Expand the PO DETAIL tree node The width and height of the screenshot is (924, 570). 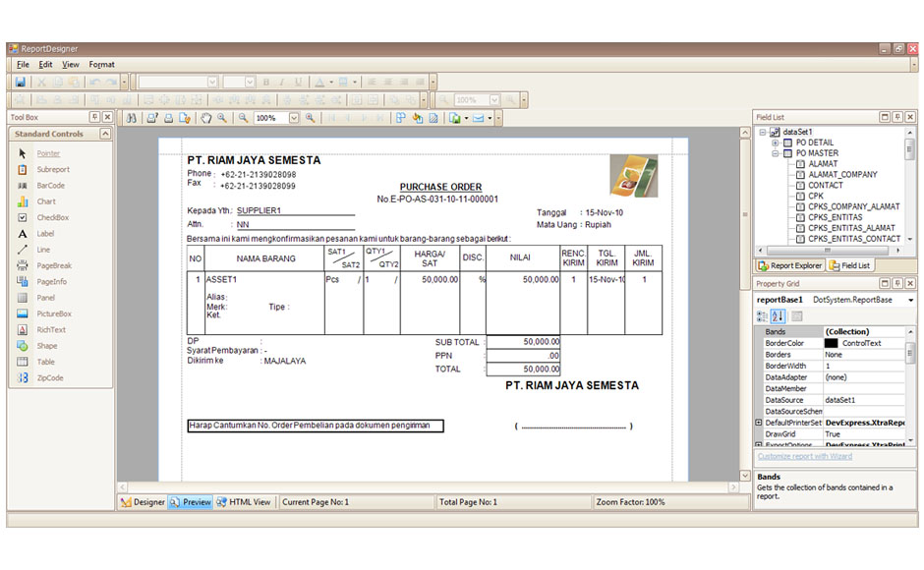(x=776, y=142)
